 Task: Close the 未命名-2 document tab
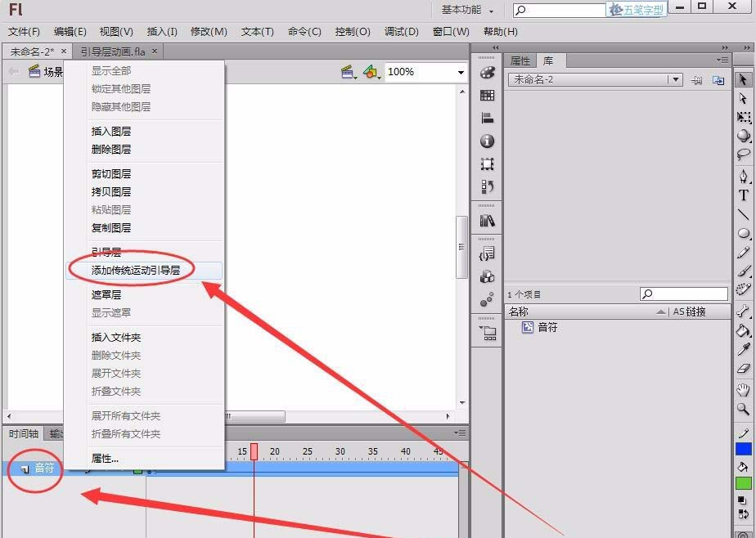[x=64, y=51]
